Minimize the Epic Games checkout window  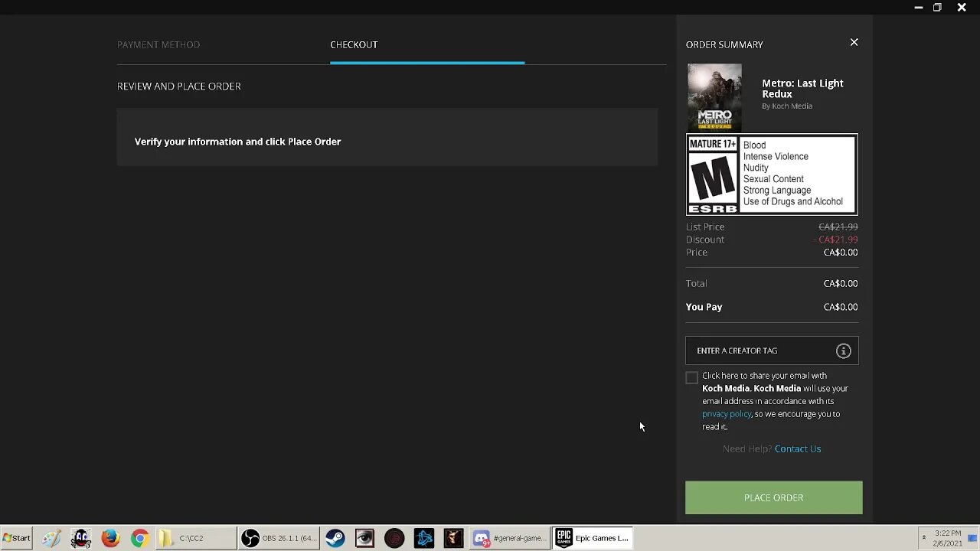coord(918,8)
